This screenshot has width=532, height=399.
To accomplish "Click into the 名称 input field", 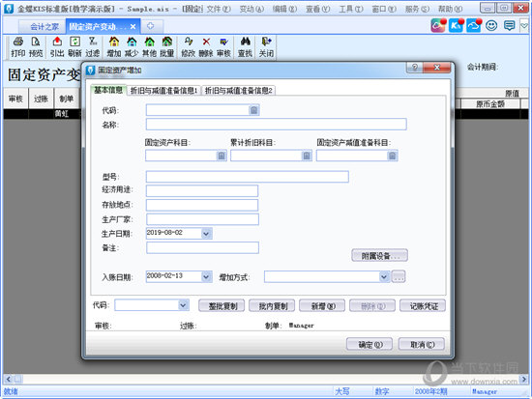I will 277,124.
